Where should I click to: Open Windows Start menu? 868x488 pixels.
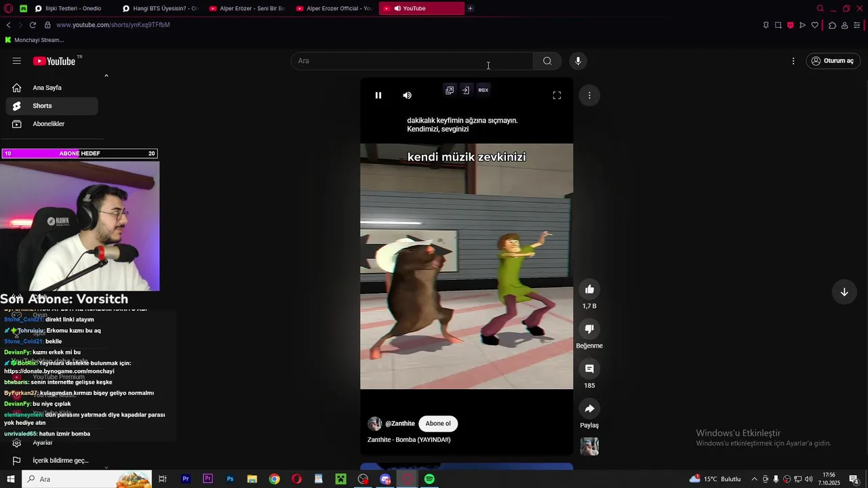10,479
